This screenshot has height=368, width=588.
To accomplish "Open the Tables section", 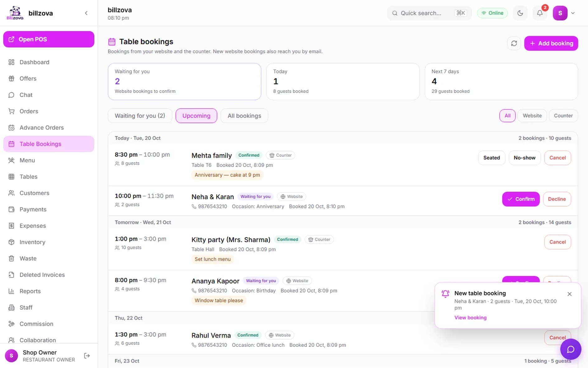I will 49,177.
